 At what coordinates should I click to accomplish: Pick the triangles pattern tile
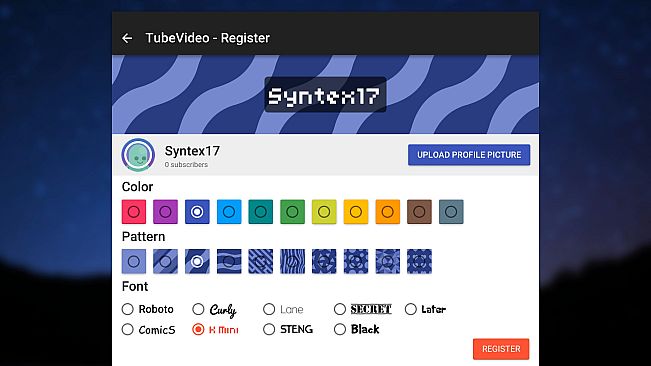click(324, 261)
